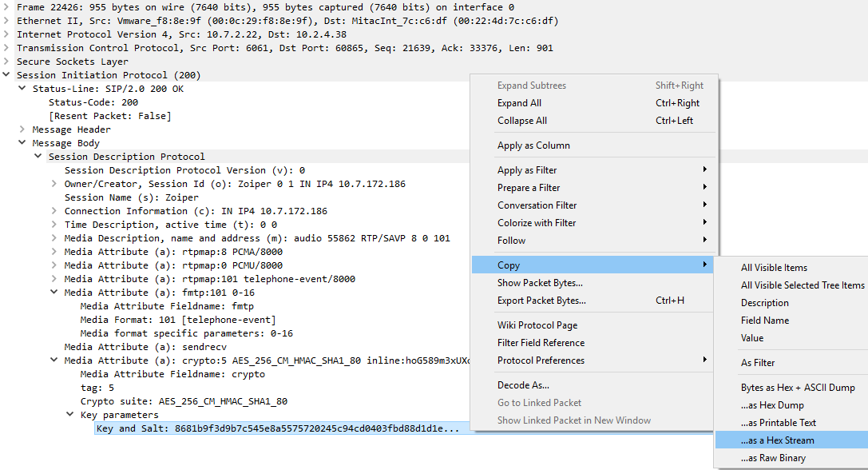The width and height of the screenshot is (868, 470).
Task: Choose 'Apply as Column' from context menu
Action: (533, 145)
